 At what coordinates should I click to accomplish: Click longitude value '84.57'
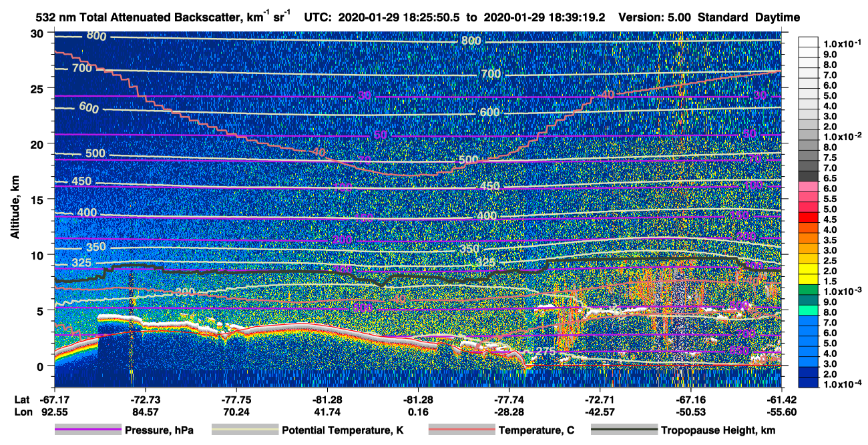[145, 412]
